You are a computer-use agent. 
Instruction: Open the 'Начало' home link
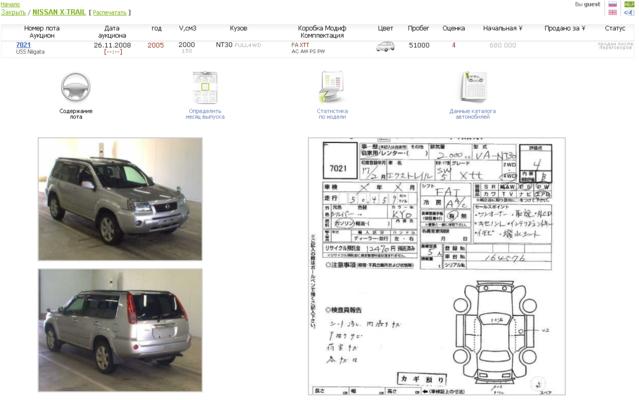point(10,4)
